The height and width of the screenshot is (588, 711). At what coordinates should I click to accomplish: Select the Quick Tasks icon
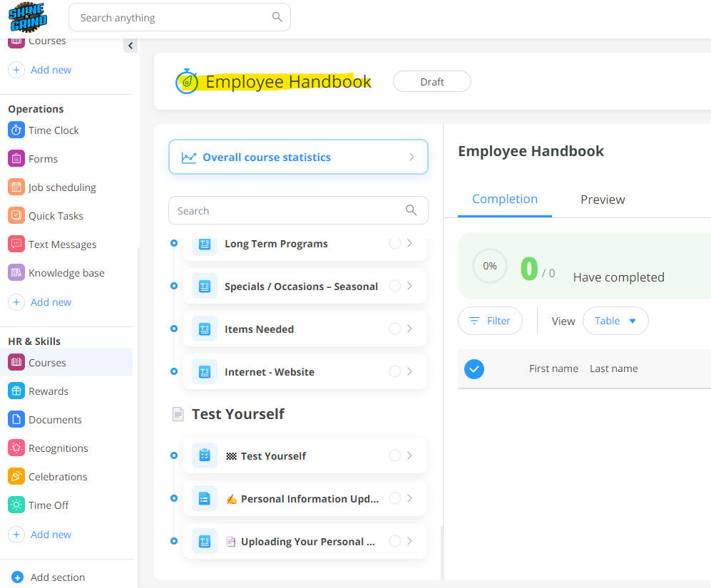tap(16, 216)
